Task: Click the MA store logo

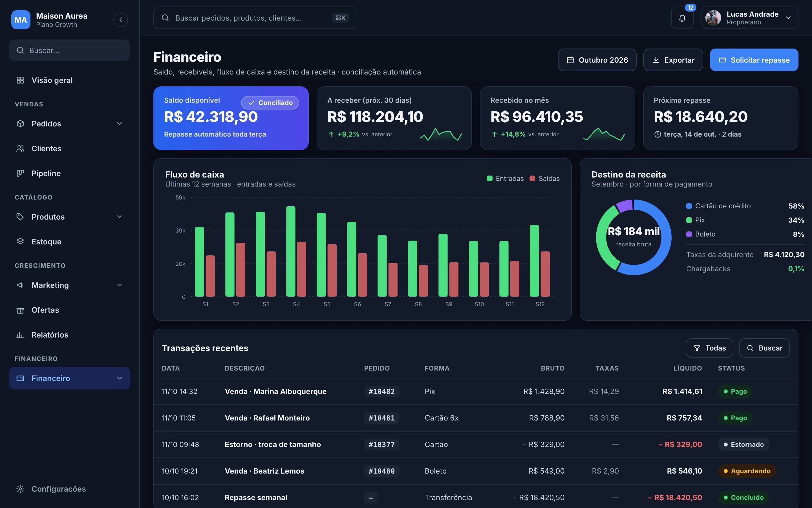Action: tap(21, 20)
